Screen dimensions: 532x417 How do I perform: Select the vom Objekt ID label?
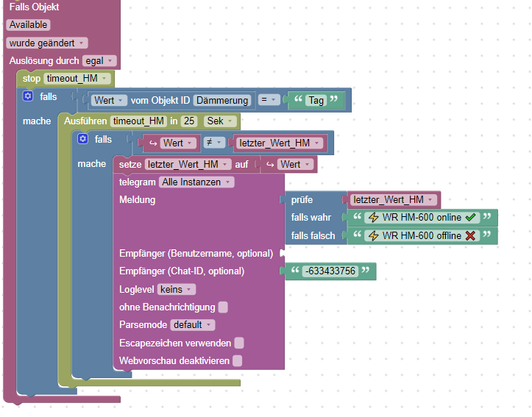[x=160, y=100]
